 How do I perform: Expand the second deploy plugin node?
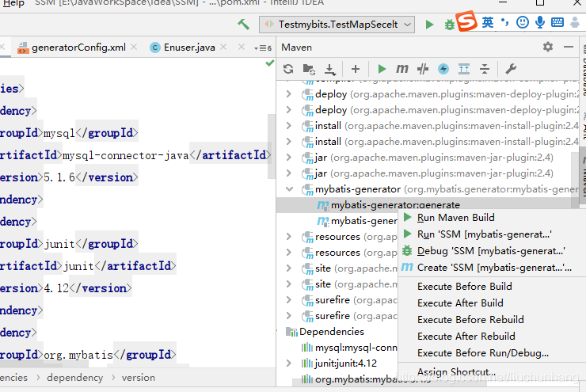point(288,109)
